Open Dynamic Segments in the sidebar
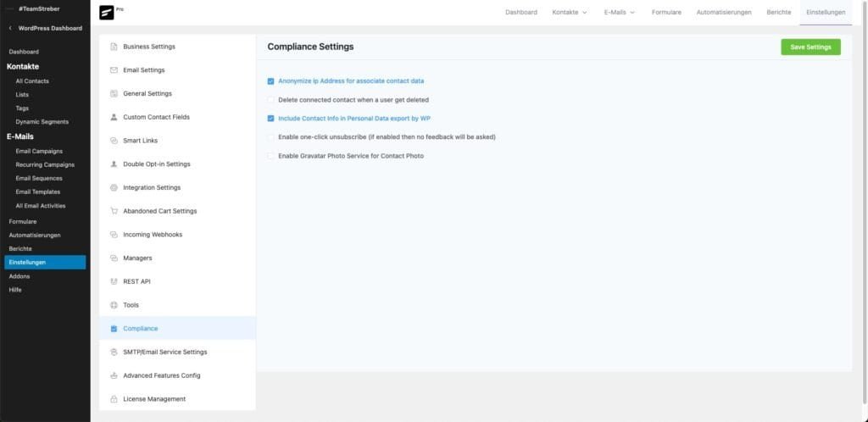 coord(42,122)
